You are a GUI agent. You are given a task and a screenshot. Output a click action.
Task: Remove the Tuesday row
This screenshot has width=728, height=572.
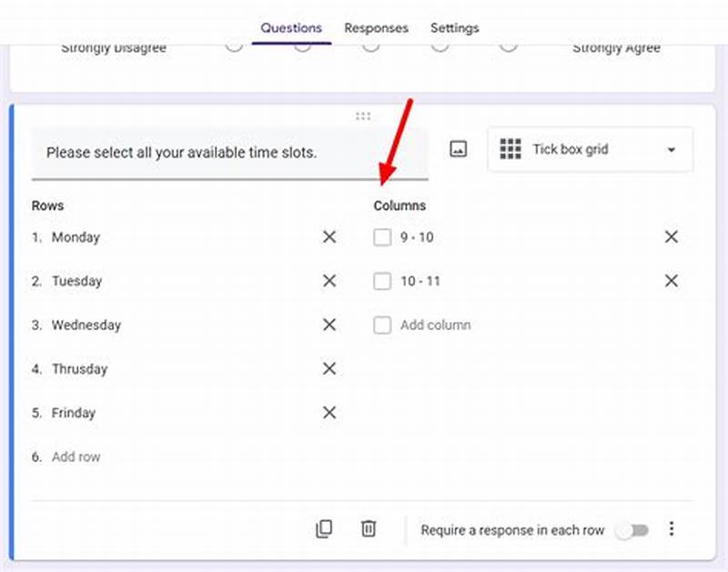click(x=329, y=281)
